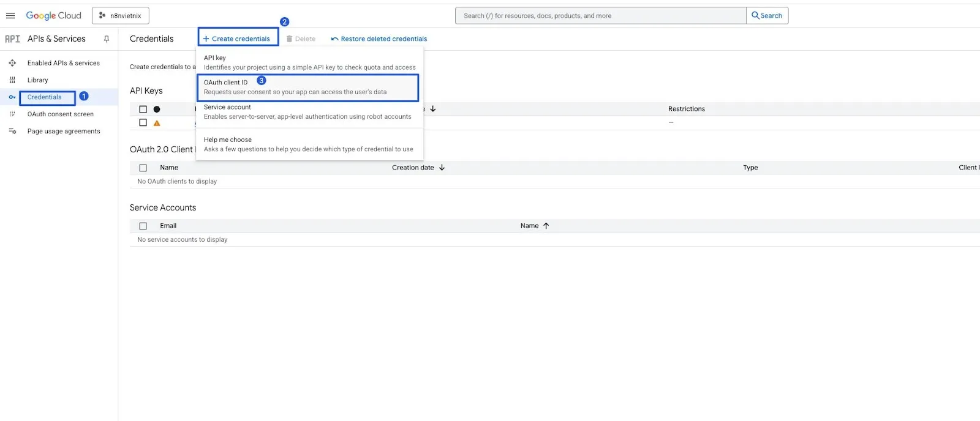
Task: Click the Email column header
Action: pos(168,226)
